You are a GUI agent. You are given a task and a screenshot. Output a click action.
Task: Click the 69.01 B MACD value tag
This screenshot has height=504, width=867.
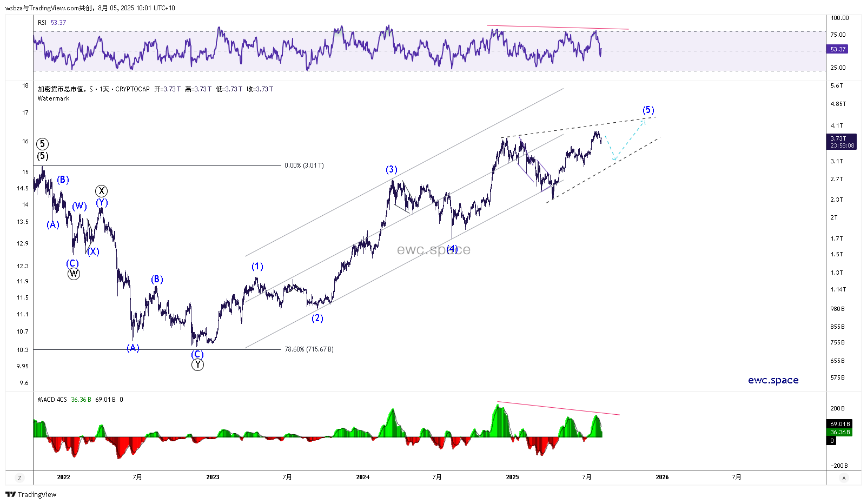pyautogui.click(x=840, y=424)
